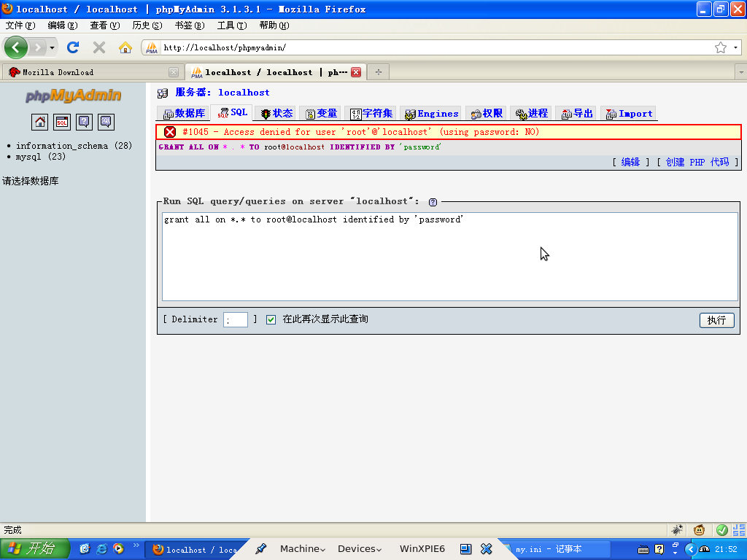The image size is (747, 560).
Task: Click the blue JS icon in status bar
Action: [740, 530]
